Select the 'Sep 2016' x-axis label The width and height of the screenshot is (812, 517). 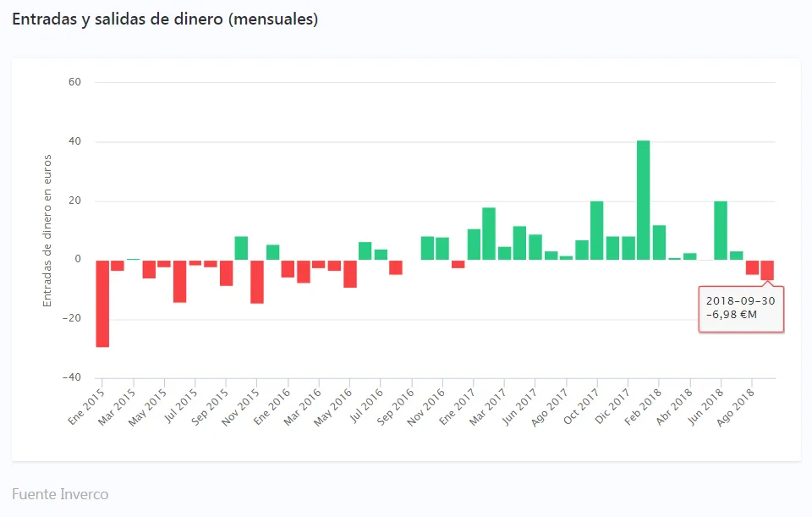point(397,403)
